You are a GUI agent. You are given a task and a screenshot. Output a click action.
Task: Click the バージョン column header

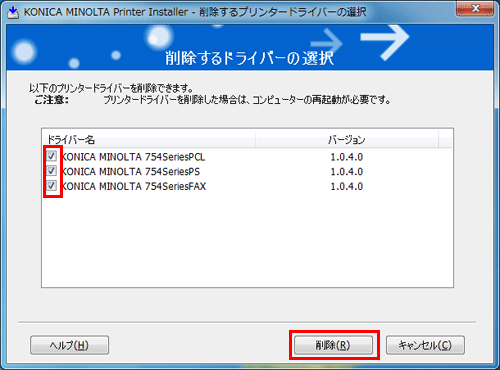point(347,139)
